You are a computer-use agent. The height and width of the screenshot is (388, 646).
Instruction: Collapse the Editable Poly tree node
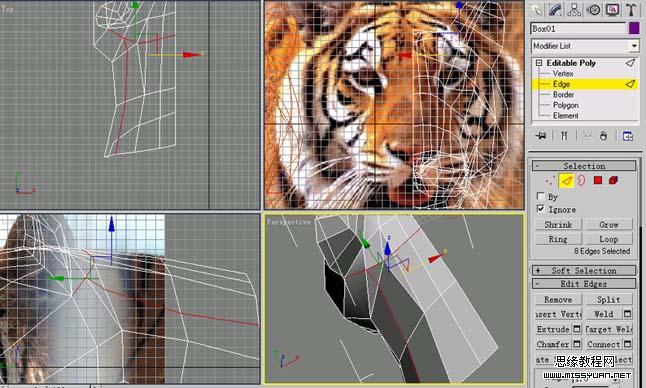(539, 63)
